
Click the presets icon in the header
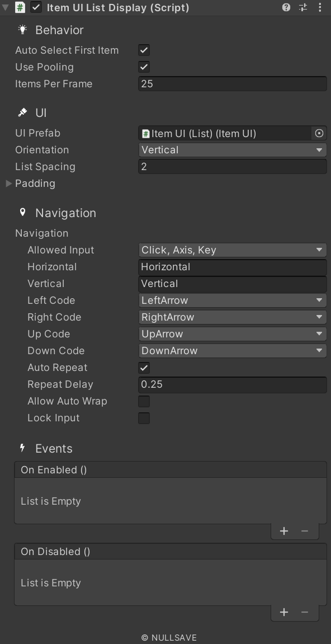pyautogui.click(x=303, y=7)
